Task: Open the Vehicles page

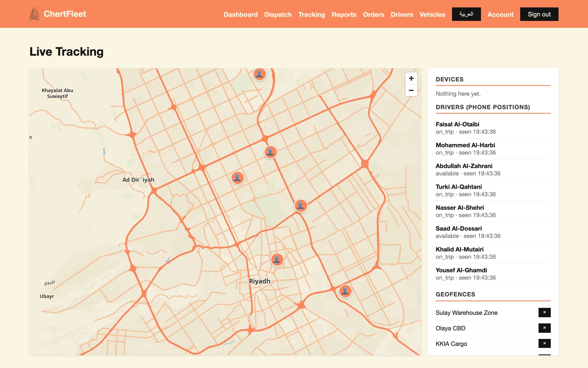Action: (x=432, y=14)
